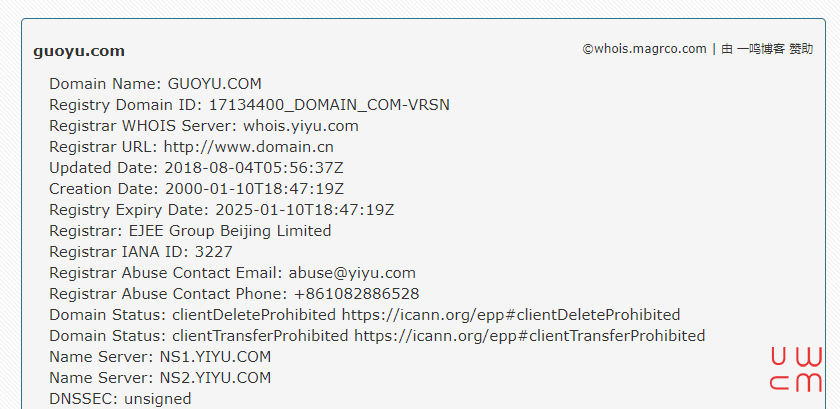Click the http://www.domain.cn registrar URL
The image size is (840, 409).
pos(249,147)
